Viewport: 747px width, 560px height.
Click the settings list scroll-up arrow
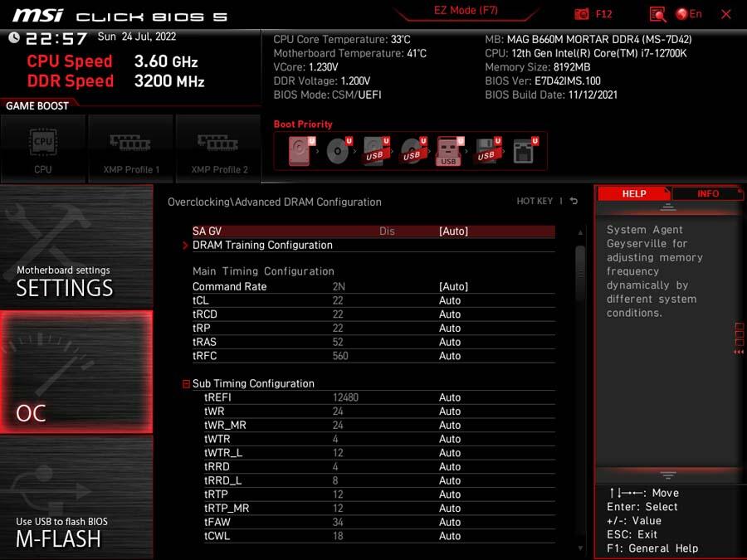(580, 232)
